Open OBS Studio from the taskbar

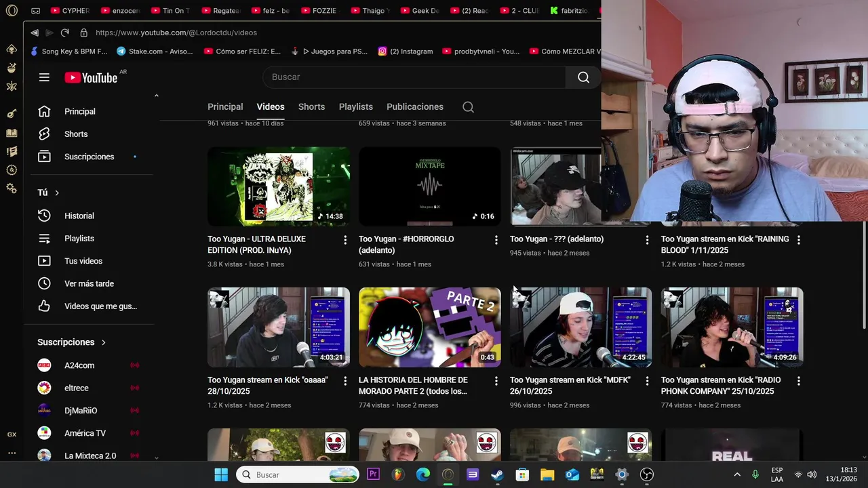click(647, 474)
